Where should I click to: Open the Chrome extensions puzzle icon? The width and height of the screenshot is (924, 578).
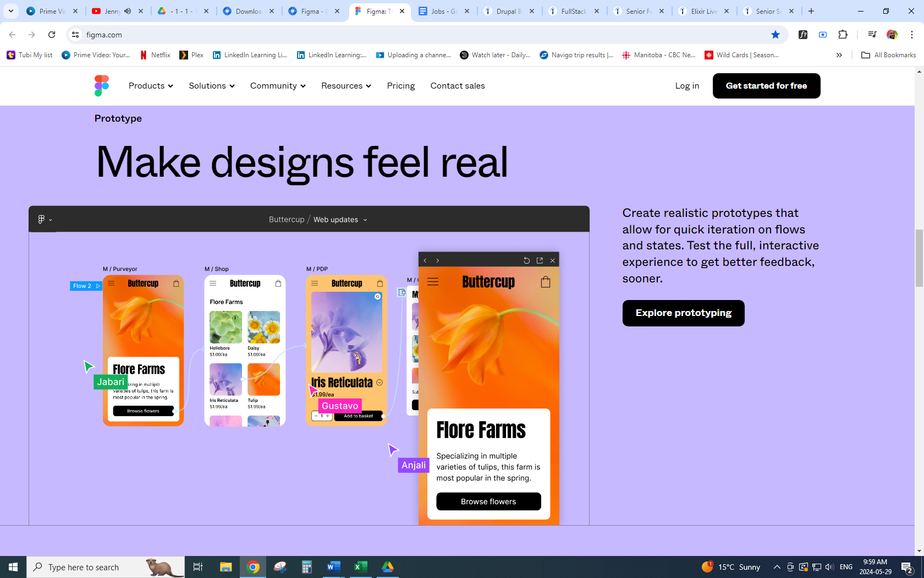pos(843,35)
